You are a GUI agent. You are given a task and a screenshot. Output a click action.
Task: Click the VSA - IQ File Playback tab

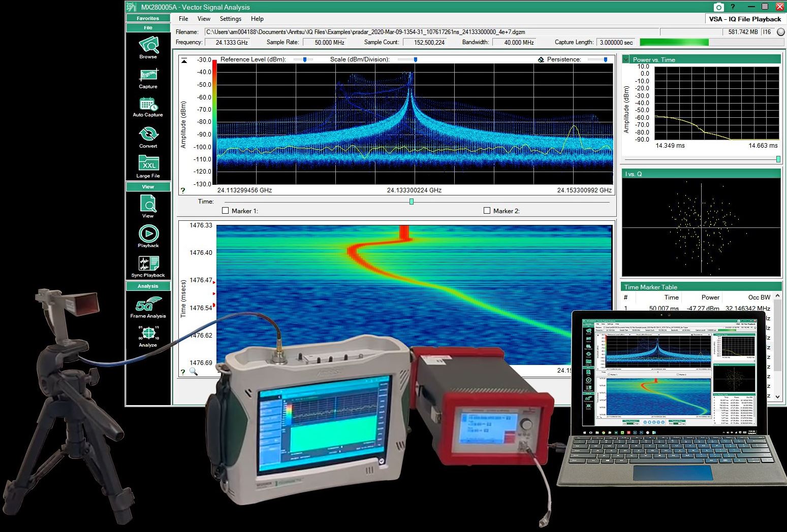pos(745,19)
